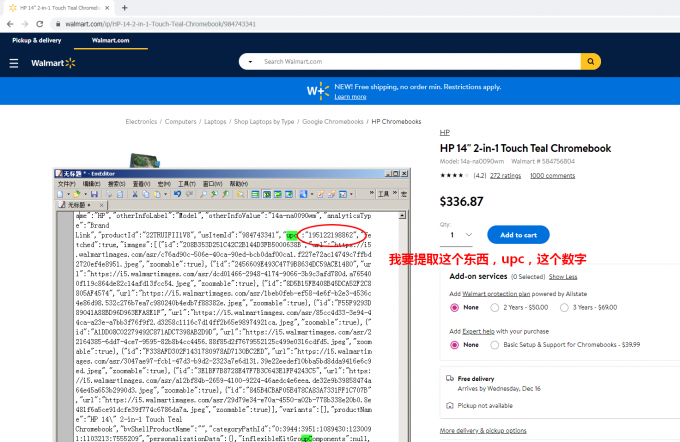Click the blue Undo arrow in EmEditor
The image size is (680, 442).
click(177, 194)
